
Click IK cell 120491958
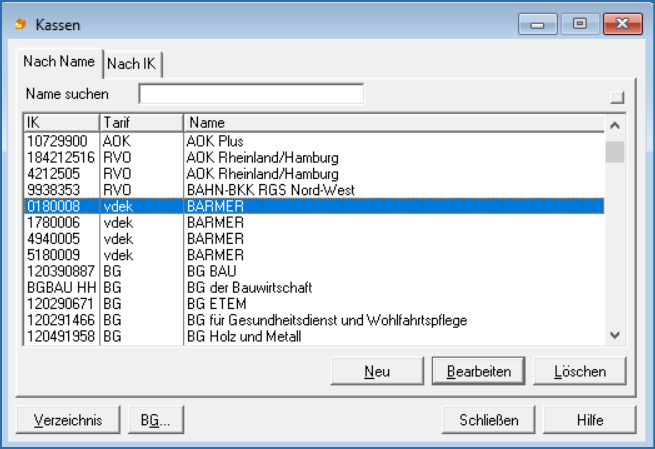[x=61, y=337]
